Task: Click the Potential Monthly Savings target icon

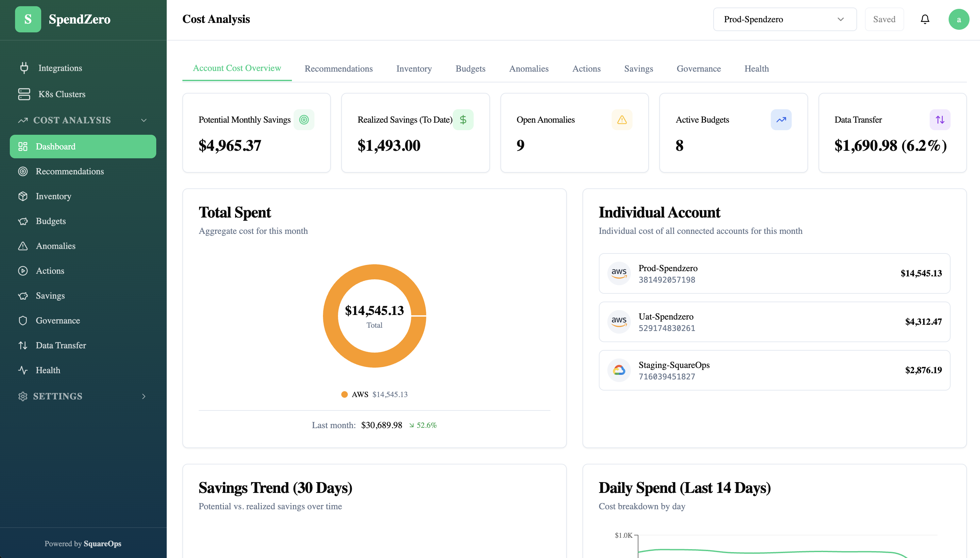Action: click(304, 120)
